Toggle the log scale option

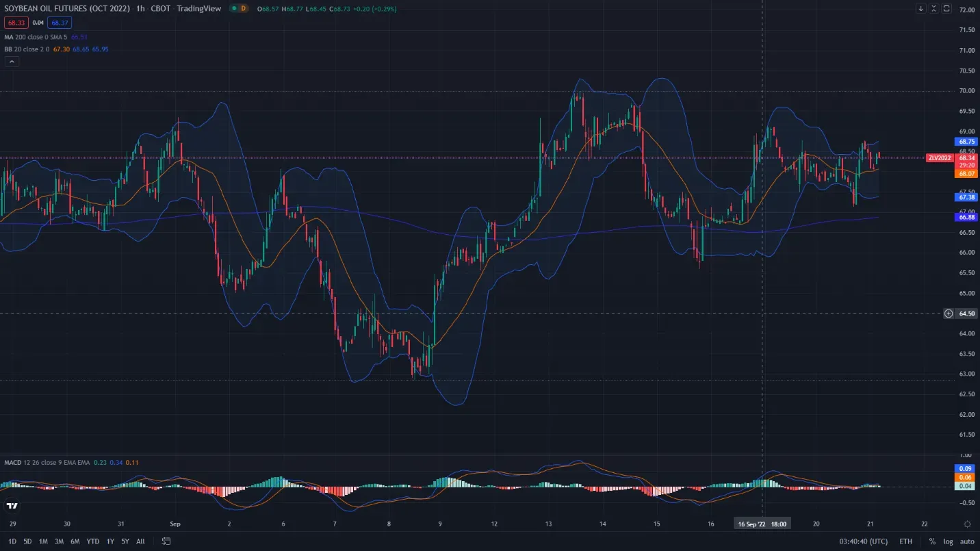[x=948, y=541]
